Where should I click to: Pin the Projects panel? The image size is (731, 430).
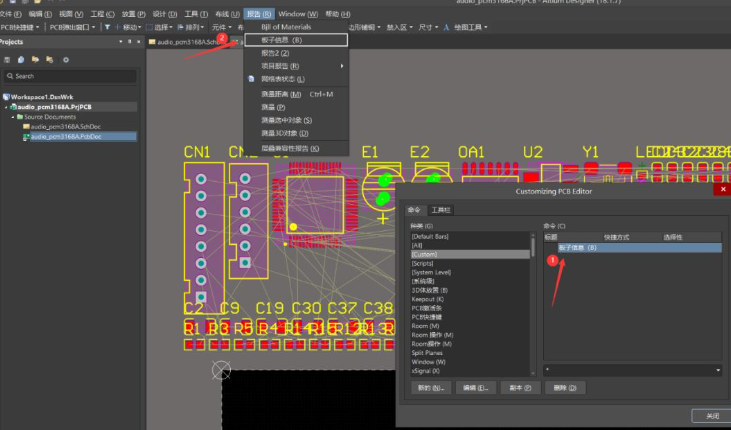(x=130, y=42)
